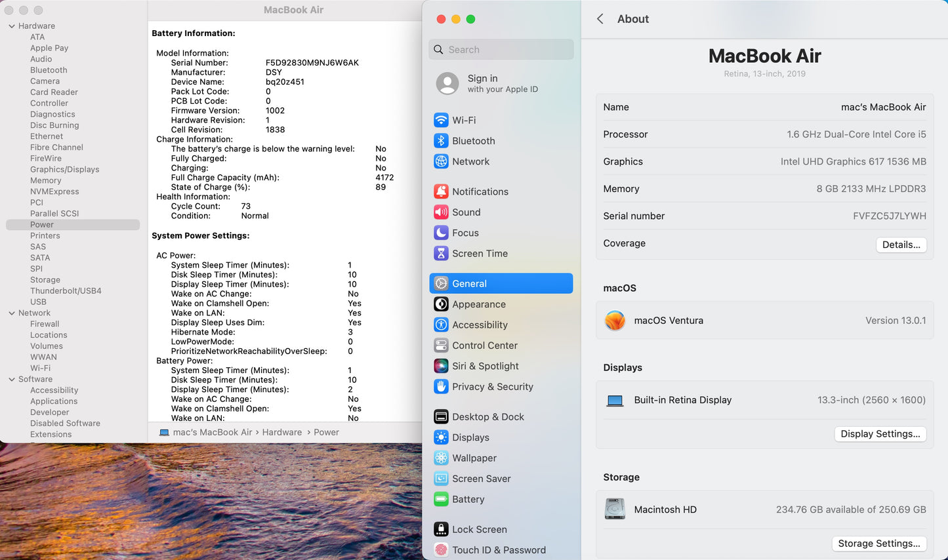Click the Coverage Details button
Screen dimensions: 948x560
901,245
